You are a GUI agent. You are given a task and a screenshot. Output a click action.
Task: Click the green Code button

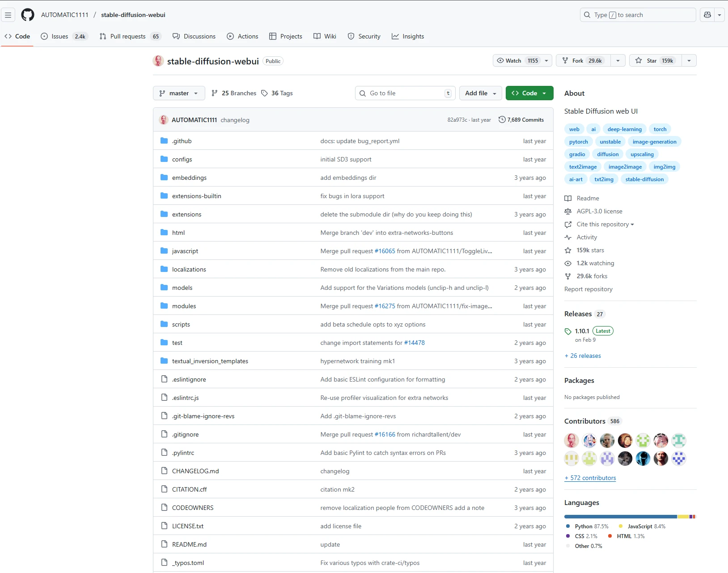coord(529,93)
